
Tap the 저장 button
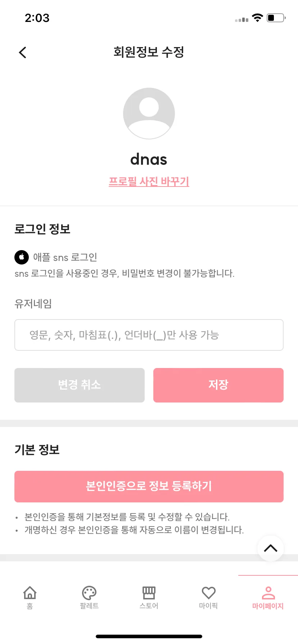[218, 385]
